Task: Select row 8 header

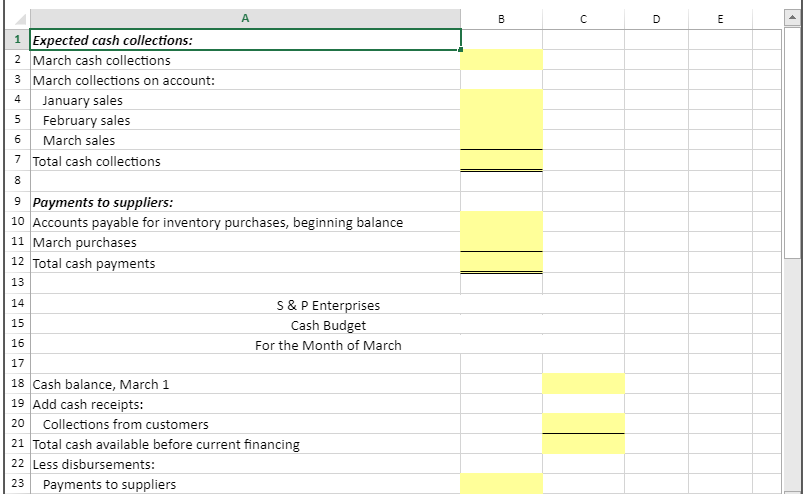Action: (17, 180)
